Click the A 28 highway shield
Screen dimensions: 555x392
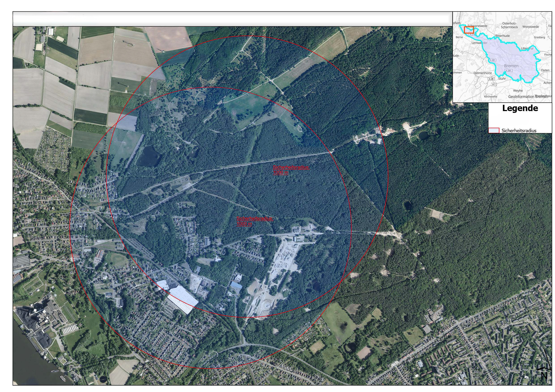tap(491, 79)
